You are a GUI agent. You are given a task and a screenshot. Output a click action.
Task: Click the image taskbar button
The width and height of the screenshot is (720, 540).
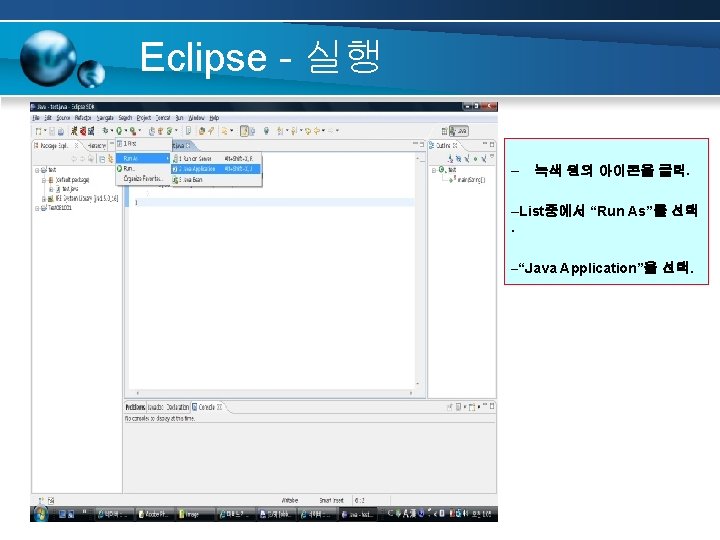pyautogui.click(x=195, y=514)
